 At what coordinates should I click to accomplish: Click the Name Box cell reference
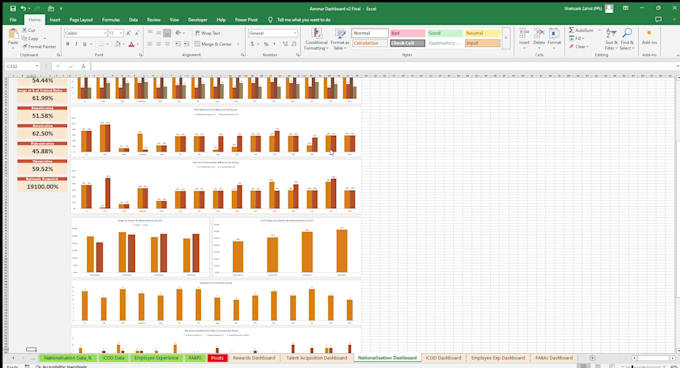22,66
